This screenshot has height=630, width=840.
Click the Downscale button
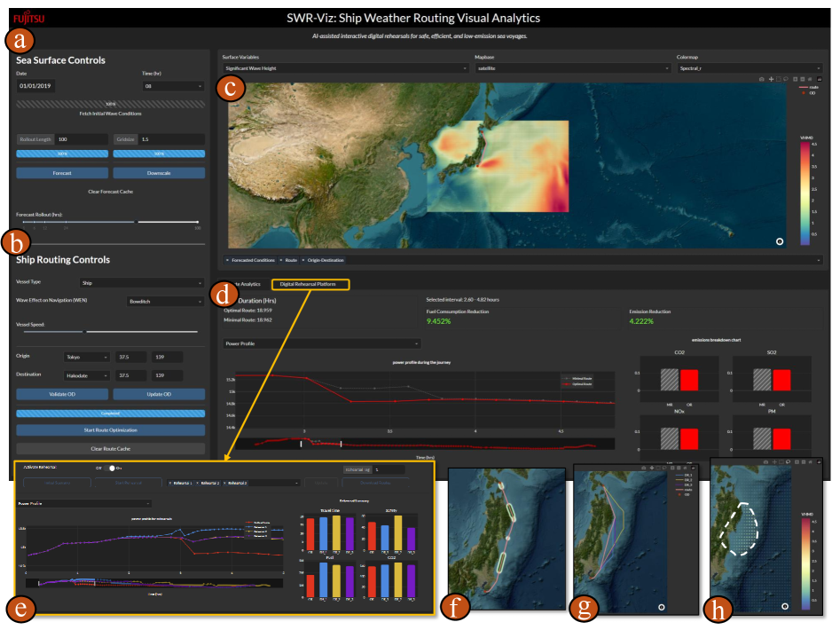(x=159, y=173)
